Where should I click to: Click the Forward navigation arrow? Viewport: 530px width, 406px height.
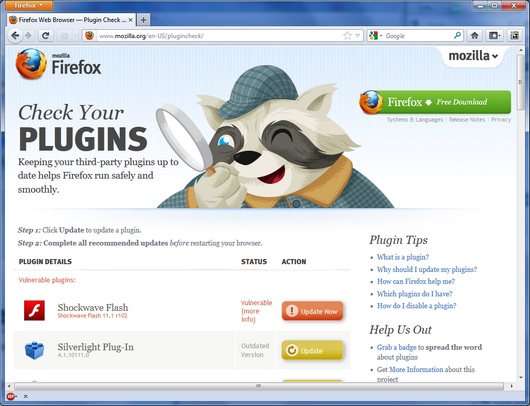pos(28,35)
